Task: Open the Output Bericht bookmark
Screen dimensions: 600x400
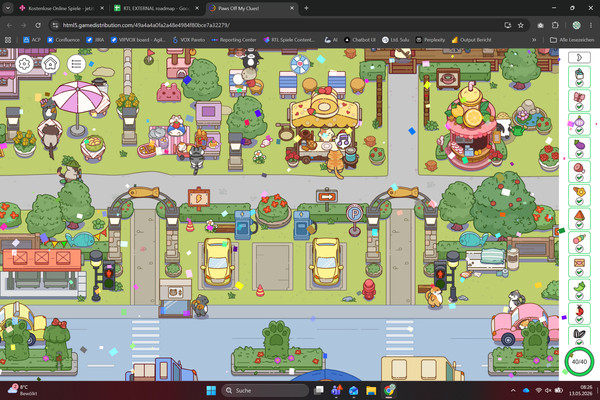Action: (x=471, y=40)
